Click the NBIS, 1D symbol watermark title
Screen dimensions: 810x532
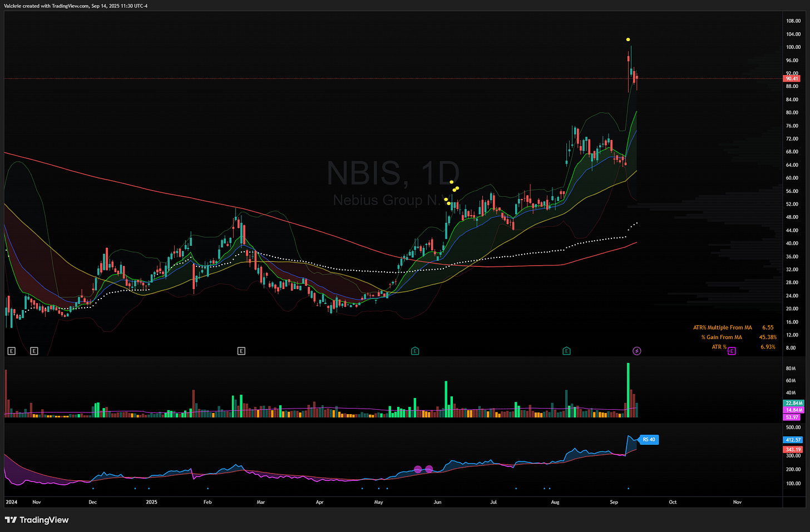393,173
